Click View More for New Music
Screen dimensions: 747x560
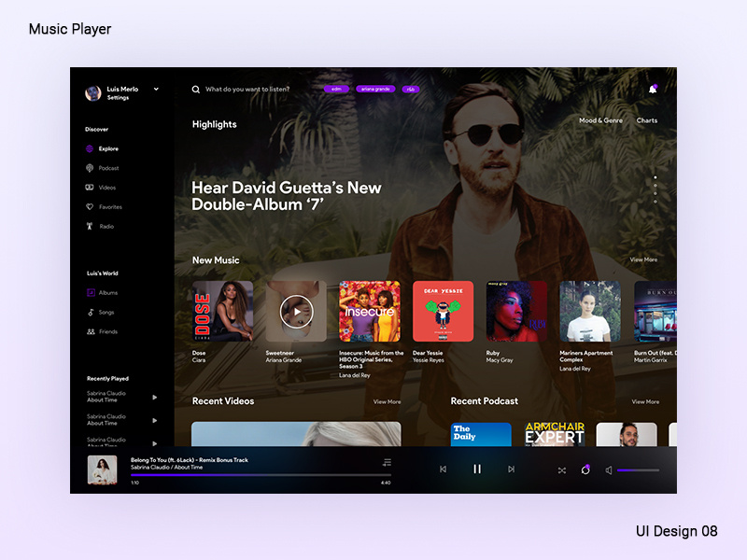(643, 259)
